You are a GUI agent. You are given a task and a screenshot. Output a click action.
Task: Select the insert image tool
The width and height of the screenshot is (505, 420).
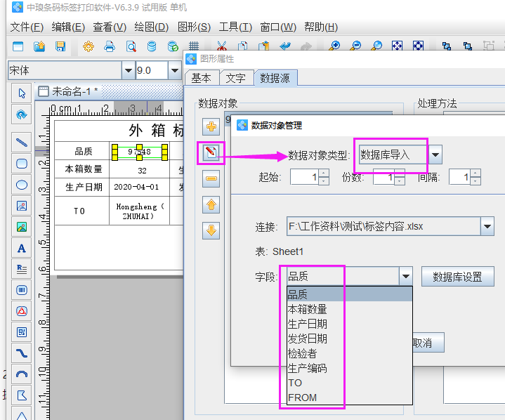click(22, 206)
